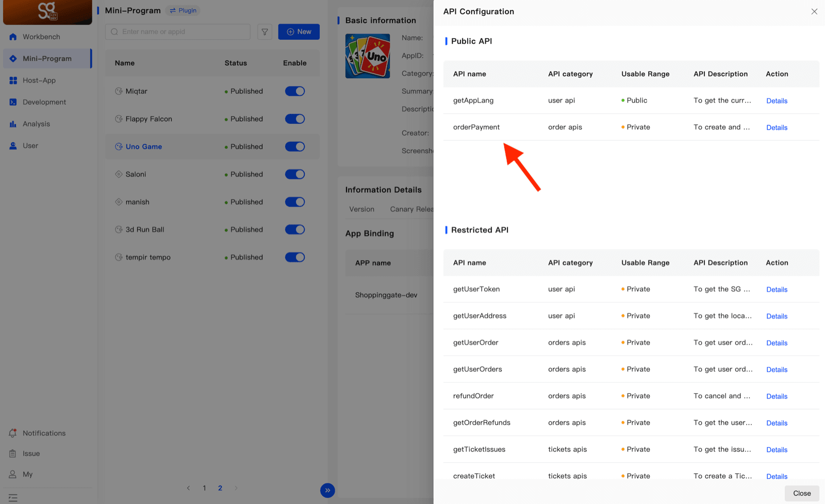Click the User person icon
The height and width of the screenshot is (504, 825).
coord(13,145)
